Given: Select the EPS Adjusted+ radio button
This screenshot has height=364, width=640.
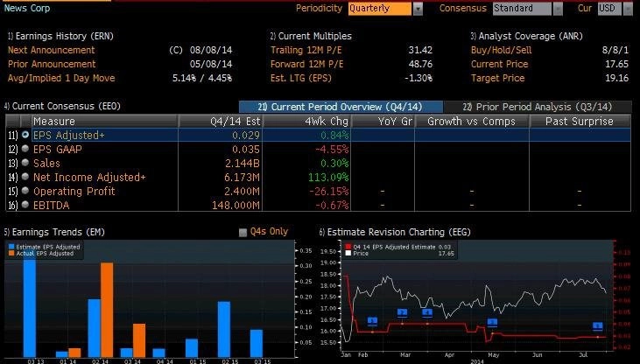Looking at the screenshot, I should [x=25, y=134].
